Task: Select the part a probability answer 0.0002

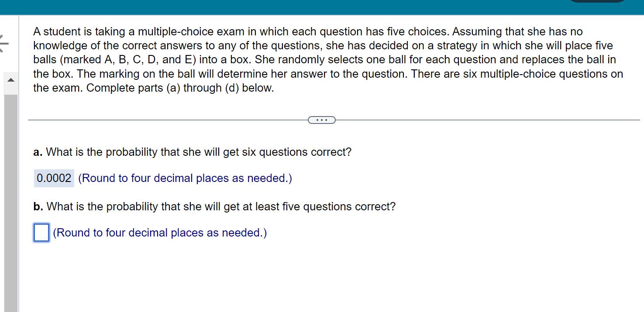Action: click(53, 178)
